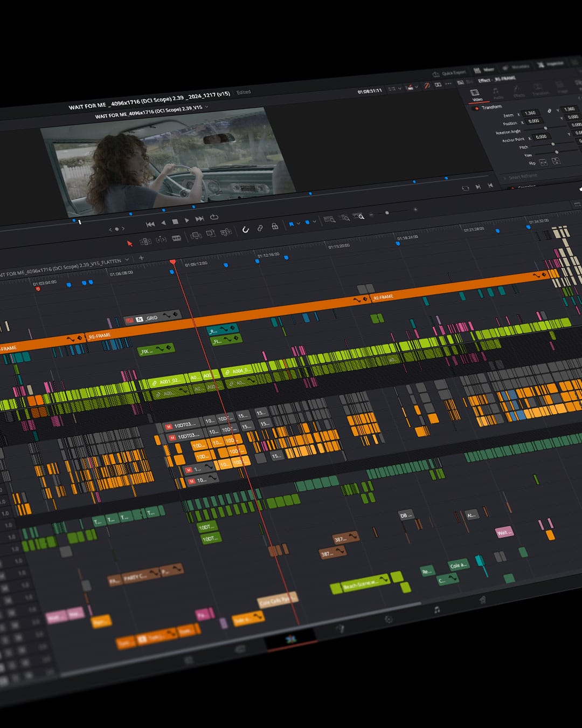Toggle the Inspector panel button
The image size is (582, 728).
[550, 64]
